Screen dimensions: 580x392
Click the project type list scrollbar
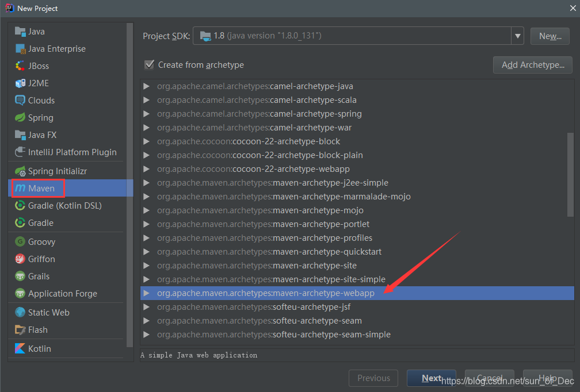pyautogui.click(x=129, y=185)
